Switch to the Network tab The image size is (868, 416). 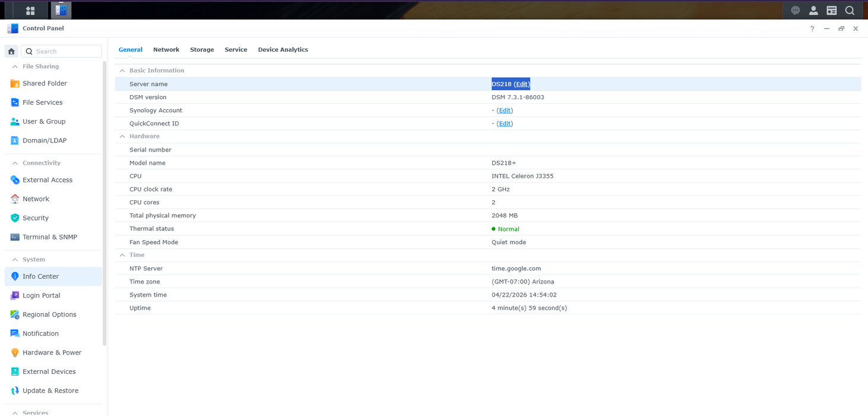click(166, 49)
